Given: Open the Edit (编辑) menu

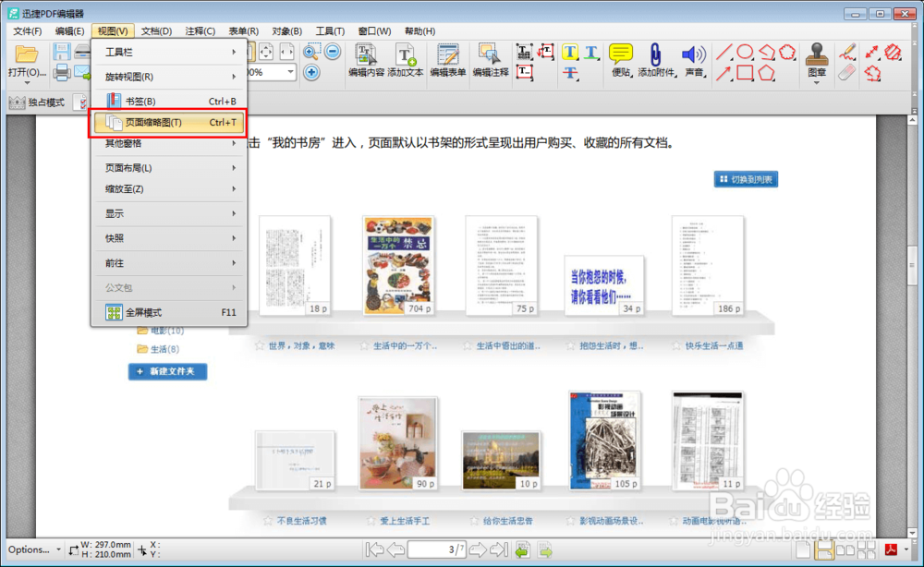Looking at the screenshot, I should (69, 31).
